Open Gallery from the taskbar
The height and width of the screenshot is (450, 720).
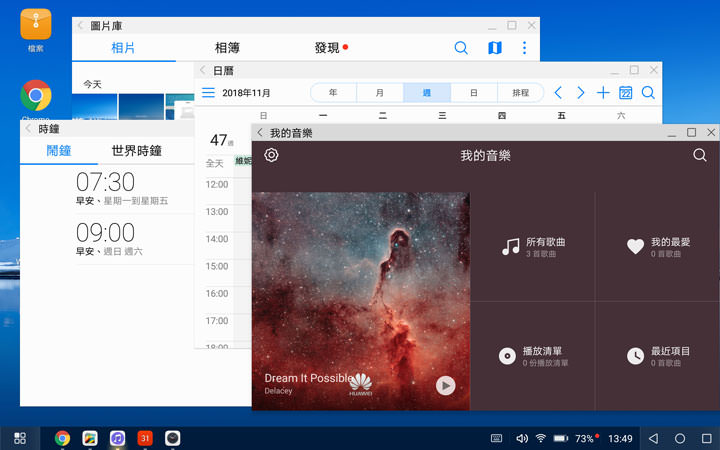[90, 438]
